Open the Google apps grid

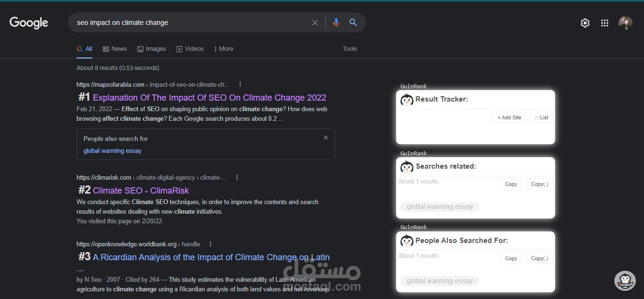pos(605,23)
